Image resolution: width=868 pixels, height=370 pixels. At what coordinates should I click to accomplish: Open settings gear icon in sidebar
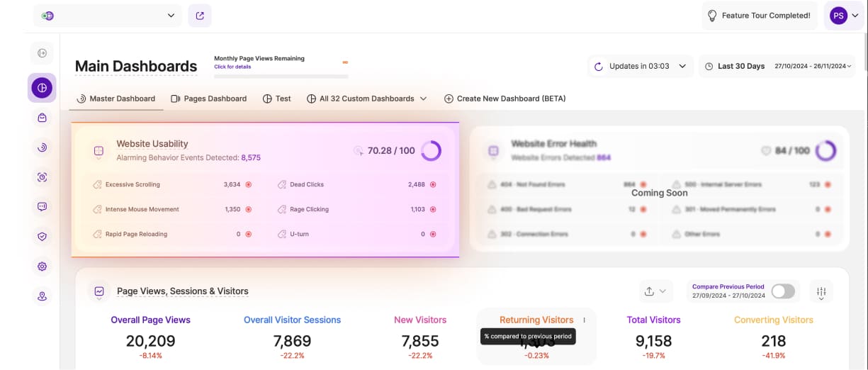(x=42, y=267)
